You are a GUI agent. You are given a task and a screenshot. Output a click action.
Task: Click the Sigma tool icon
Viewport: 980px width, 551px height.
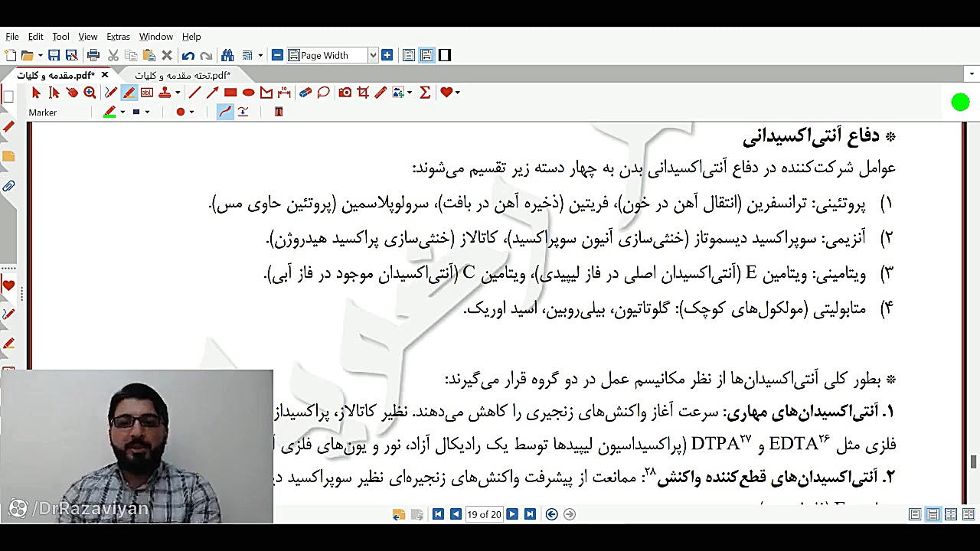(425, 93)
